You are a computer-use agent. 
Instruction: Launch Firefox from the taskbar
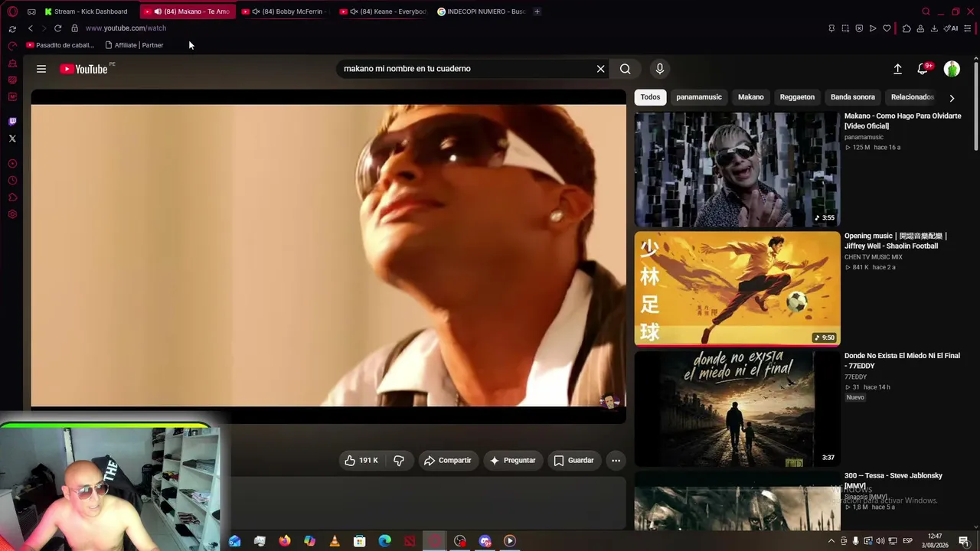285,541
